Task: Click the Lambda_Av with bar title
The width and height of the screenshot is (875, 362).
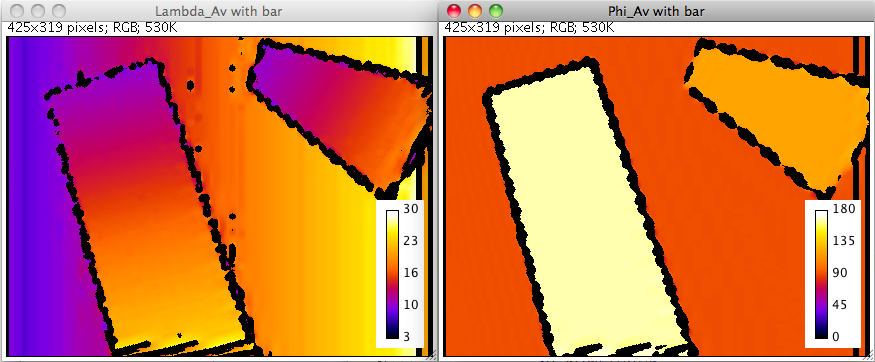Action: click(218, 11)
